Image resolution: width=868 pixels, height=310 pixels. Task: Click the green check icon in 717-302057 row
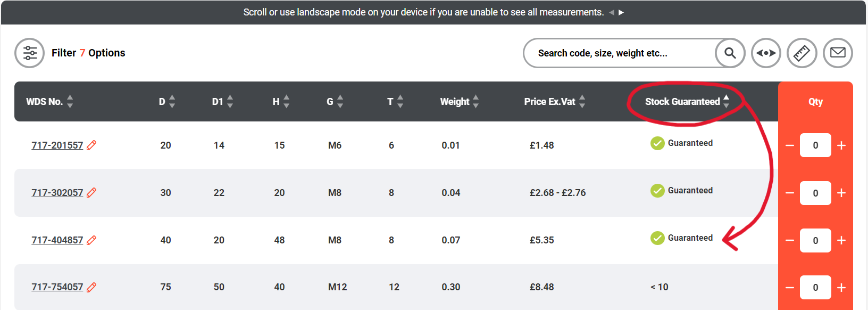point(657,191)
